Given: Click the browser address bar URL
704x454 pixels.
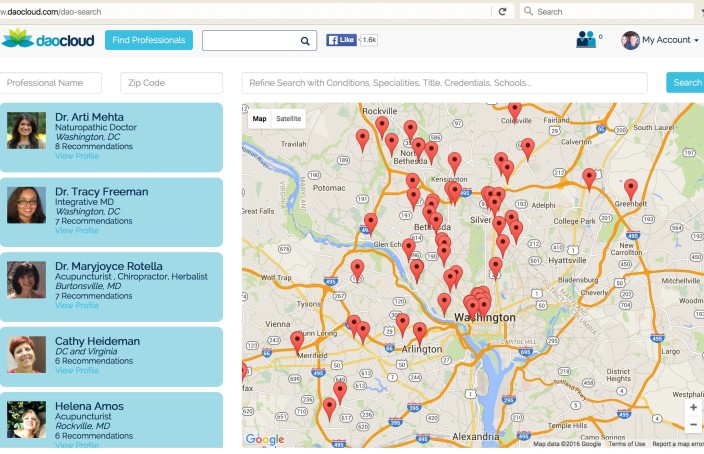Looking at the screenshot, I should [x=51, y=12].
